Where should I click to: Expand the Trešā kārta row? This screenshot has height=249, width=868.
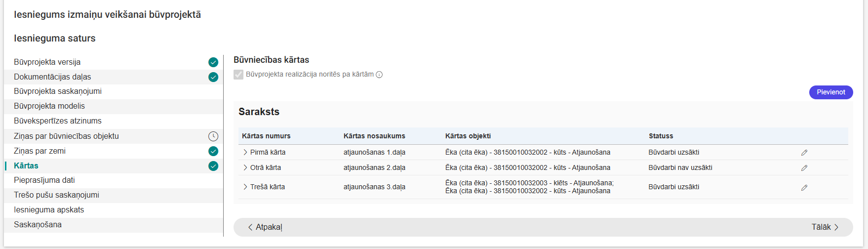click(x=245, y=187)
